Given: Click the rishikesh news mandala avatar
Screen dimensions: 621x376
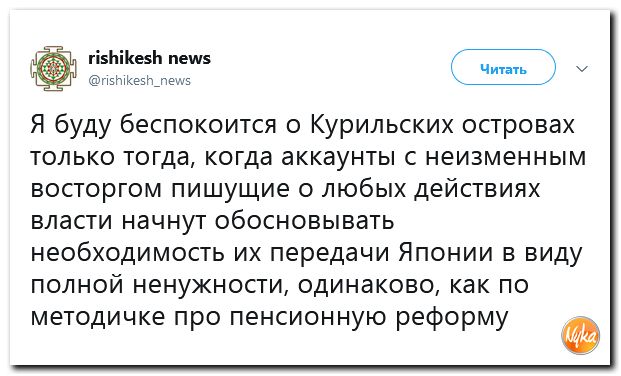Looking at the screenshot, I should (53, 69).
